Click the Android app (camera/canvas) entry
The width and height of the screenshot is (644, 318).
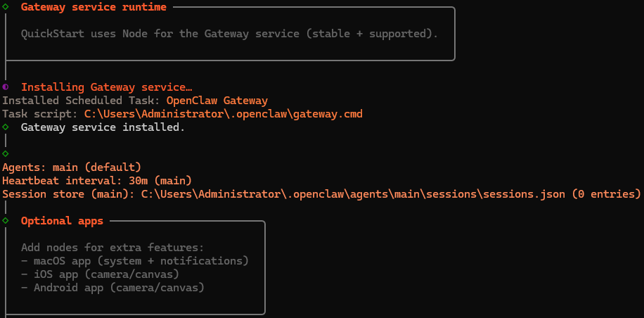(112, 288)
